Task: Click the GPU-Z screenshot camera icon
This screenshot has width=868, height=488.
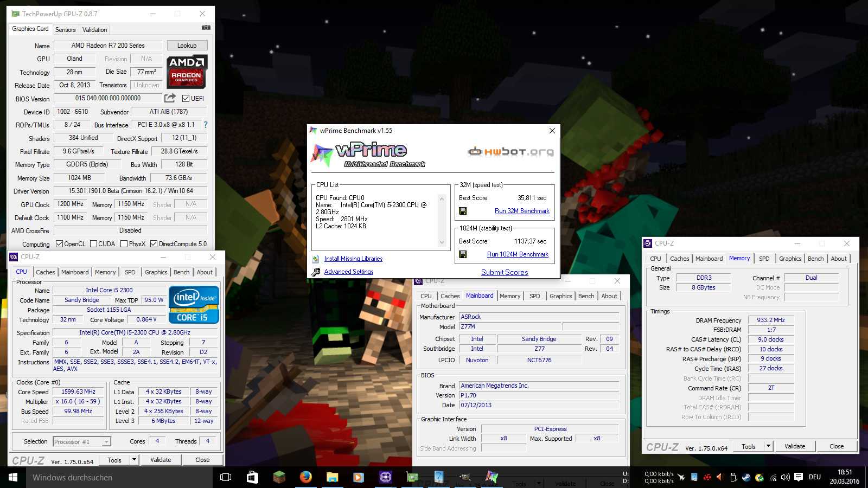Action: click(x=206, y=27)
